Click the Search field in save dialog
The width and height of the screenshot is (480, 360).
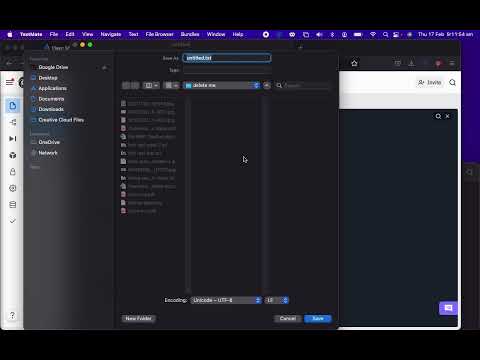click(303, 85)
